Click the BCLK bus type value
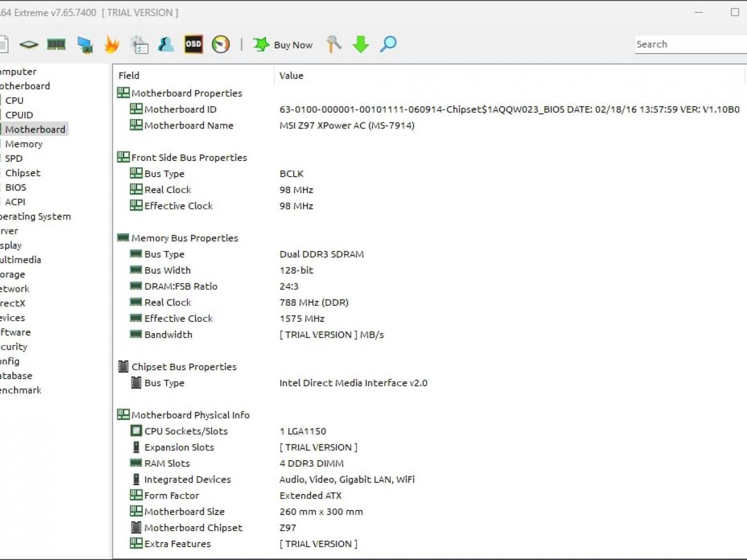The height and width of the screenshot is (560, 747). coord(291,174)
